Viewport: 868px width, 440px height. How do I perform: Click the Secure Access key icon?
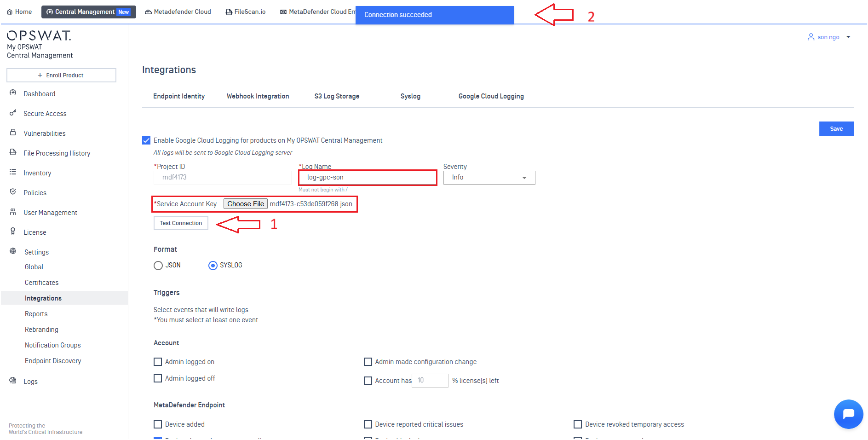pos(13,113)
